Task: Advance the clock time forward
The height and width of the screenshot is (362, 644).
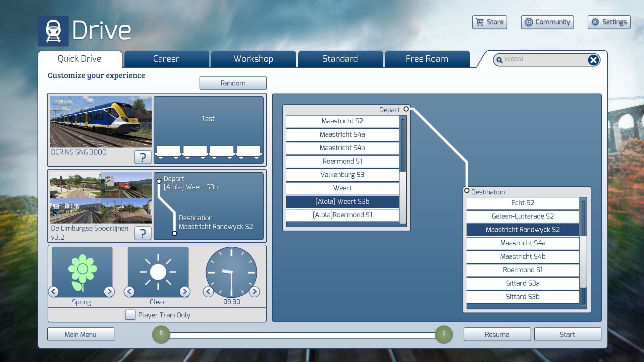Action: (255, 291)
